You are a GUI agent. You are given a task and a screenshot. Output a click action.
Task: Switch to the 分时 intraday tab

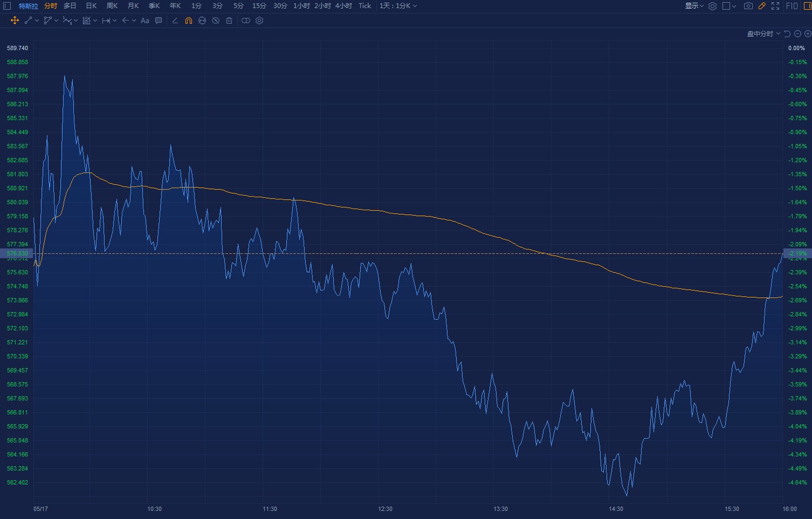pos(51,6)
